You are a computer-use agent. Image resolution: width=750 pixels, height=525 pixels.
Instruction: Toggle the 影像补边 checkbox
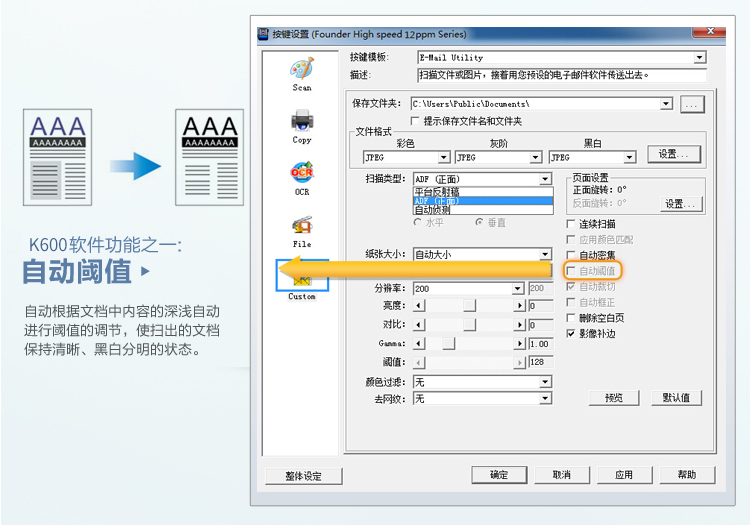click(x=572, y=333)
